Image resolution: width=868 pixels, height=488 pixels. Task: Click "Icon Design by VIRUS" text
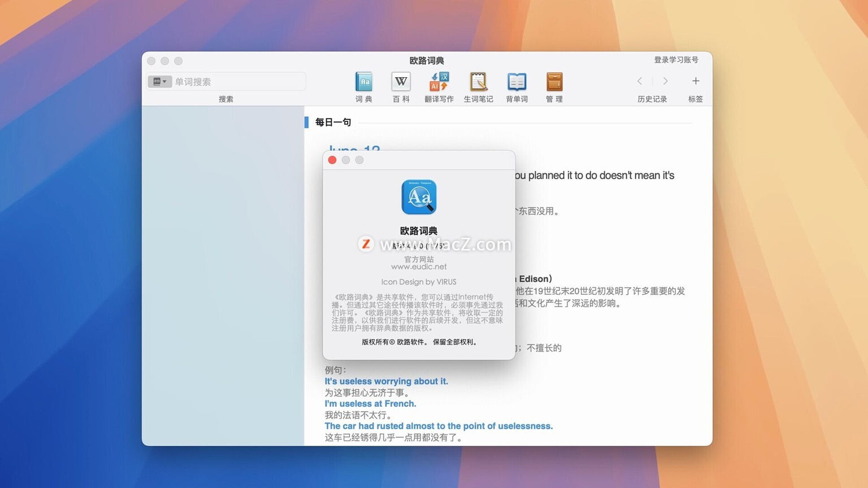[419, 282]
